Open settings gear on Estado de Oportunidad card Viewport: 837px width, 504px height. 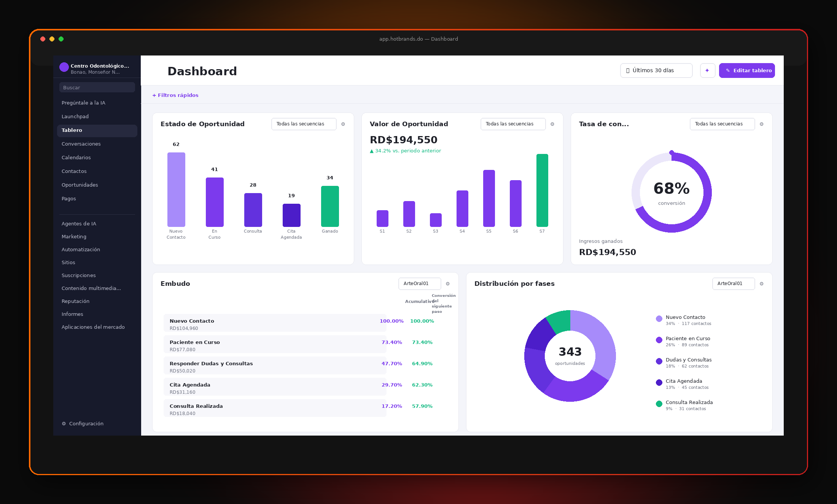(x=343, y=124)
